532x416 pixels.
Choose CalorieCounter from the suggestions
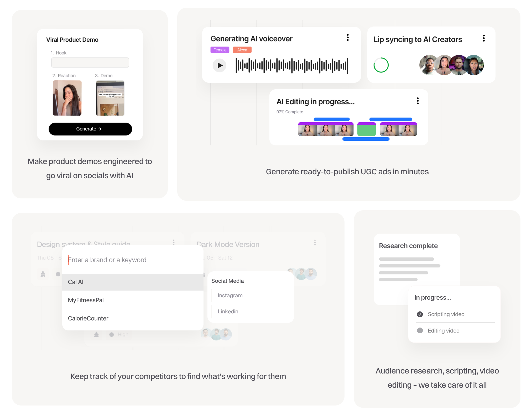[133, 318]
